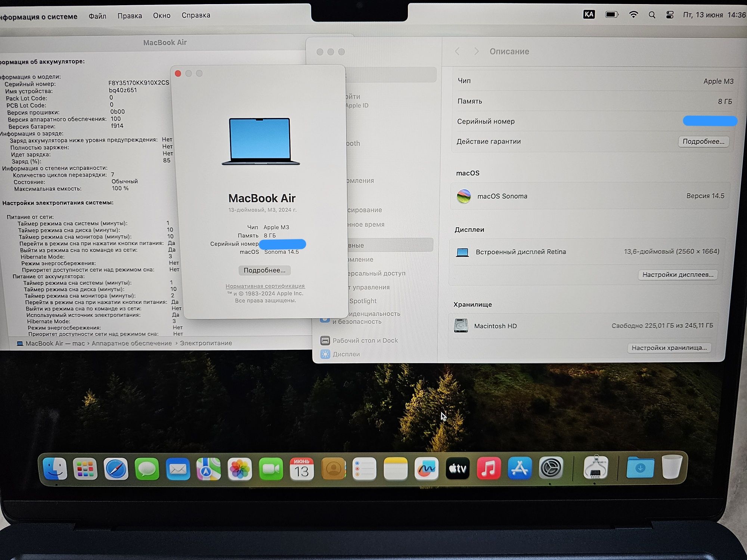Open Music app in the Dock
The width and height of the screenshot is (747, 560).
click(489, 468)
